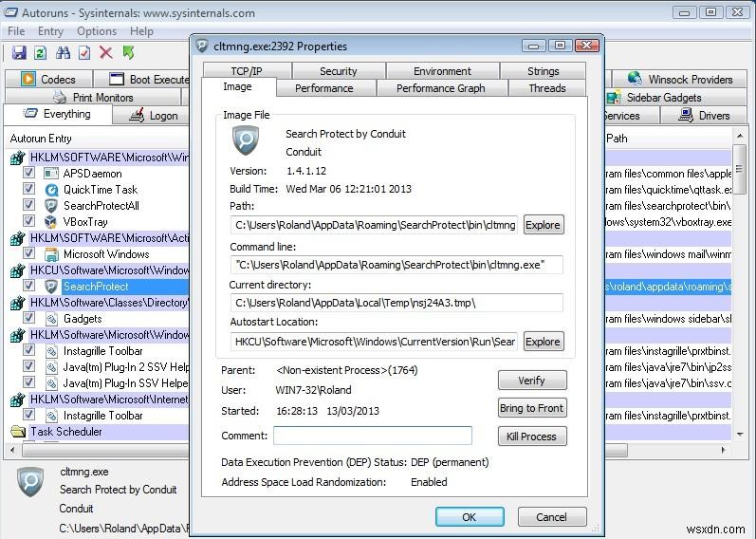Switch to the Security tab
Viewport: 756px width, 539px height.
[339, 71]
